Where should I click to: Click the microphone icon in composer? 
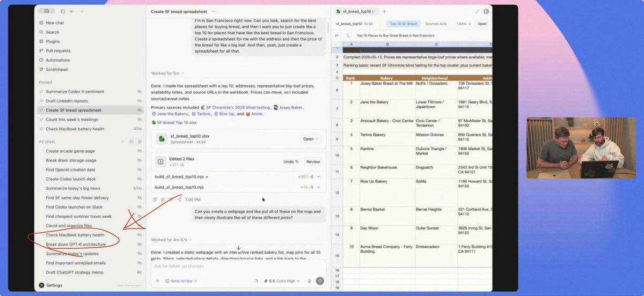click(310, 280)
